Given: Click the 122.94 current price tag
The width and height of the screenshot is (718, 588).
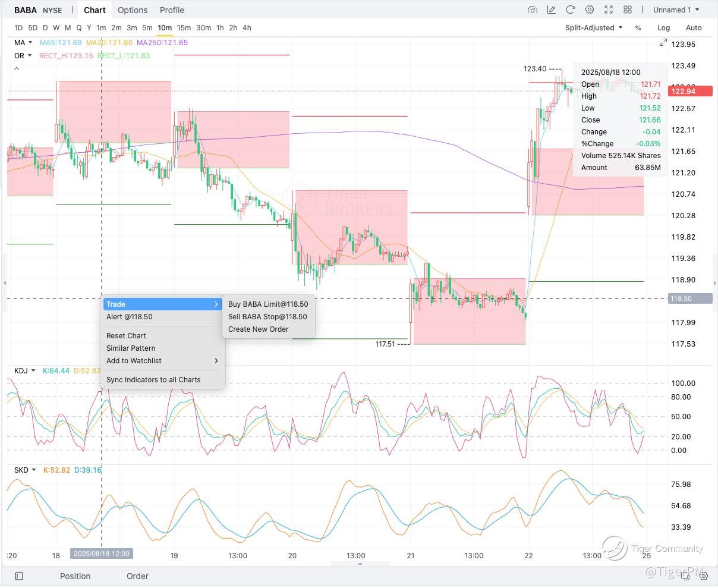Looking at the screenshot, I should (690, 91).
